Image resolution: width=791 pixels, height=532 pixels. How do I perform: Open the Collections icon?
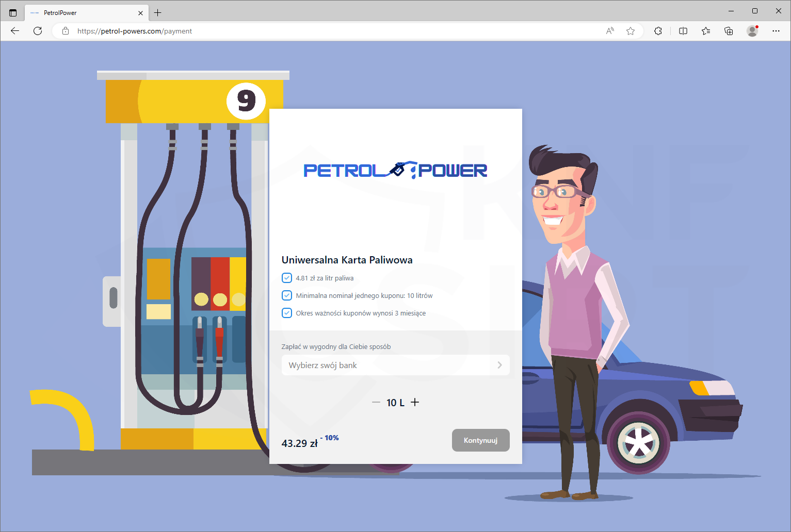729,31
